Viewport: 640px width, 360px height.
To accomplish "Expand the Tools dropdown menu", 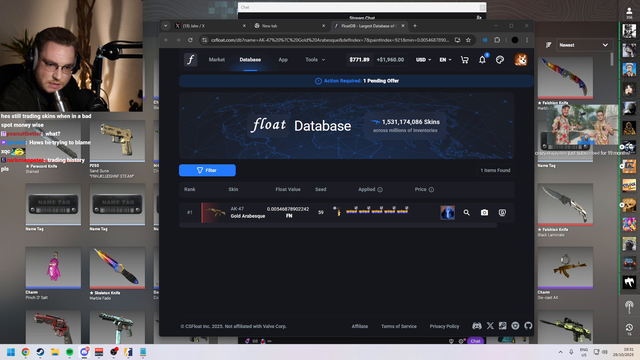I will (315, 60).
